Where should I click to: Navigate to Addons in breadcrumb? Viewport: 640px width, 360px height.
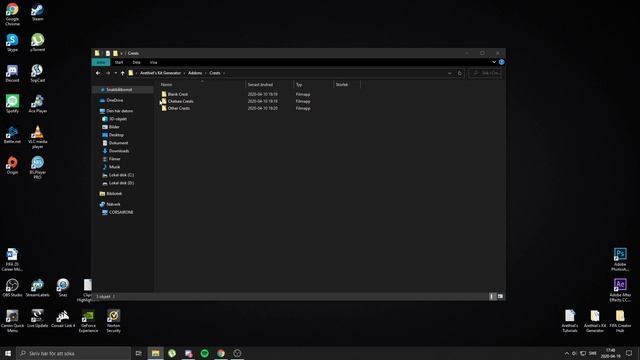point(195,73)
